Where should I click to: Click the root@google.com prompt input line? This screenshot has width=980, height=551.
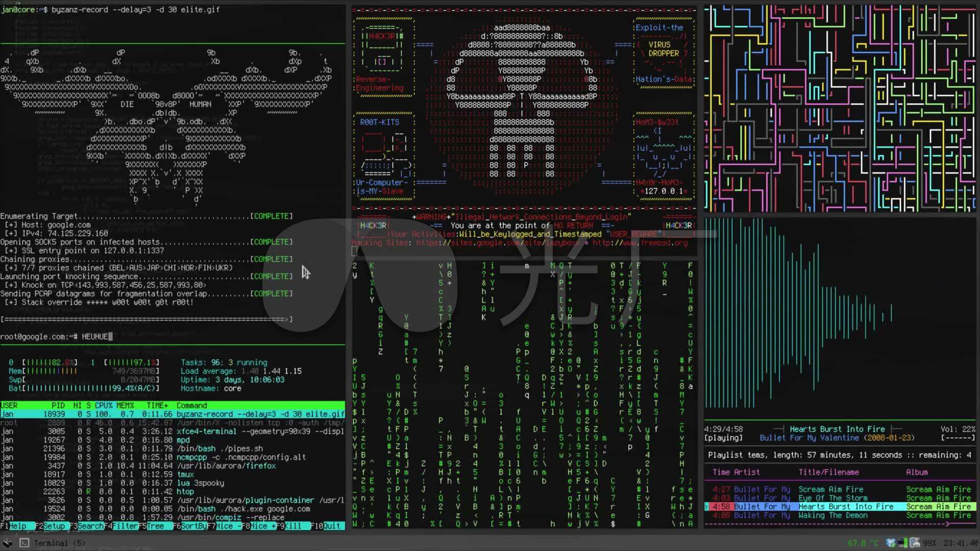coord(56,337)
